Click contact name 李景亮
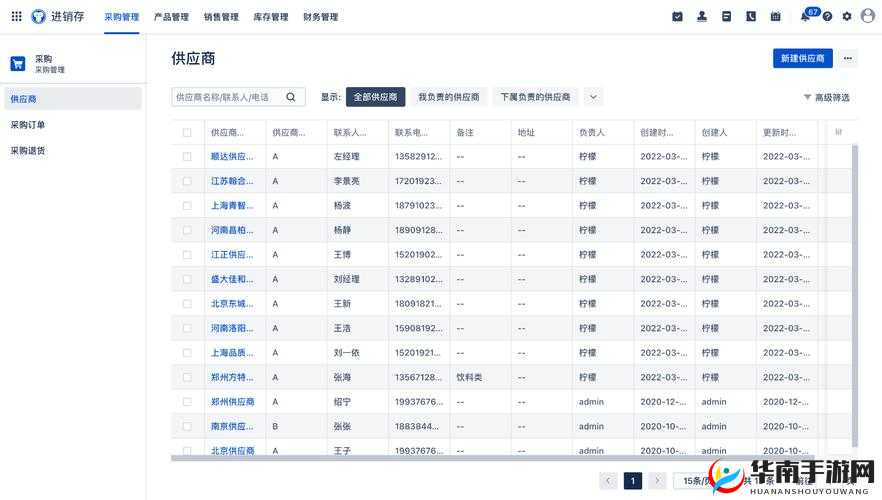Image resolution: width=882 pixels, height=500 pixels. point(346,181)
